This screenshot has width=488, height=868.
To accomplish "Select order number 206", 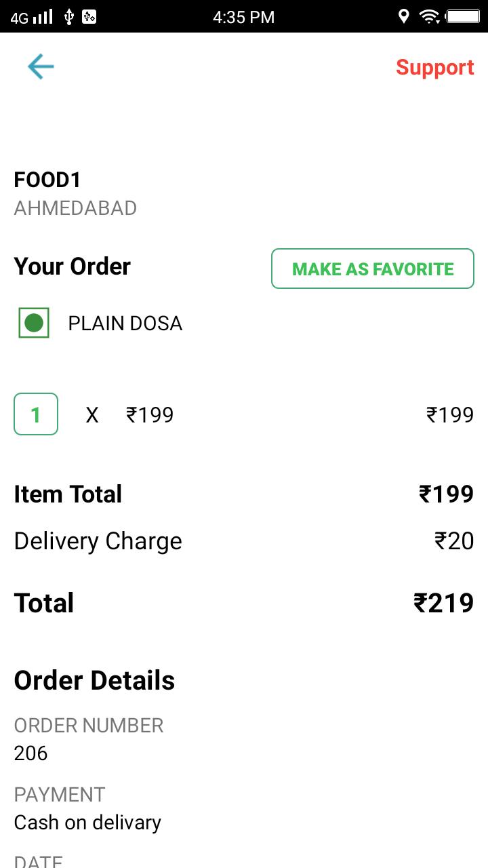I will [x=31, y=753].
